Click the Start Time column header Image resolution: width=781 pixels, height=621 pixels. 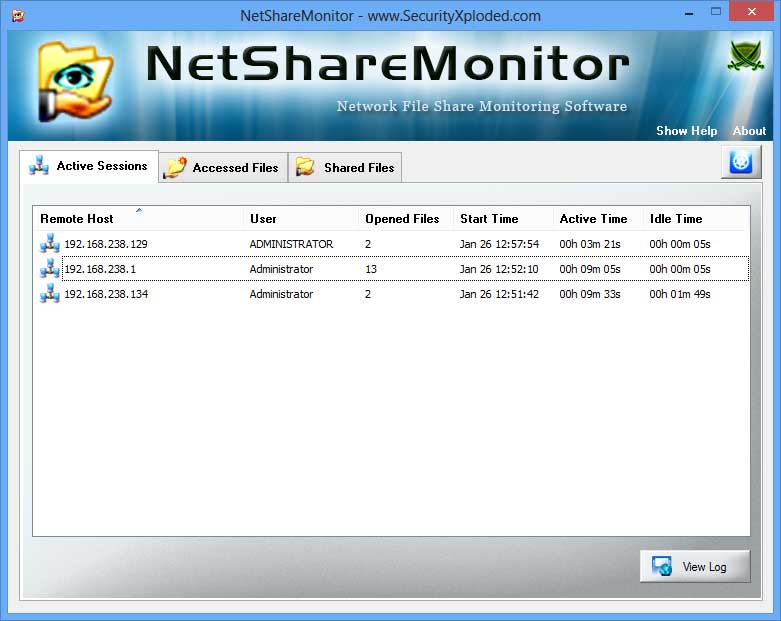tap(489, 219)
